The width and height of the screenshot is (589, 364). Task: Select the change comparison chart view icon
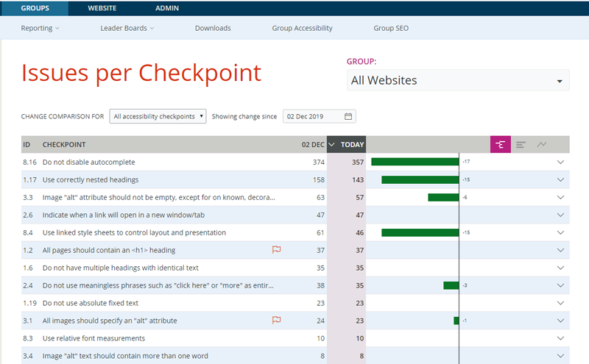(501, 145)
